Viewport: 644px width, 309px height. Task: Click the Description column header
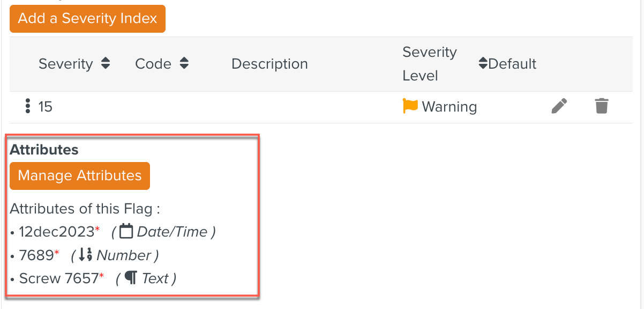tap(269, 64)
